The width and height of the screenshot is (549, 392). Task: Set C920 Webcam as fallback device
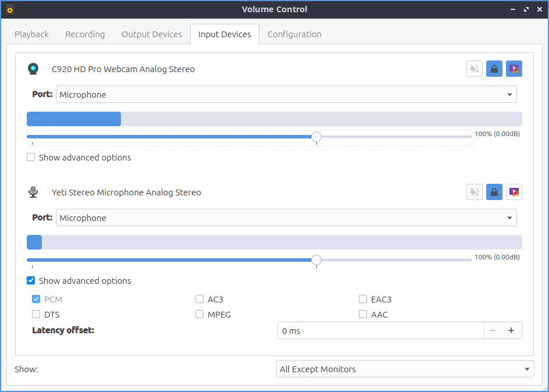click(514, 69)
